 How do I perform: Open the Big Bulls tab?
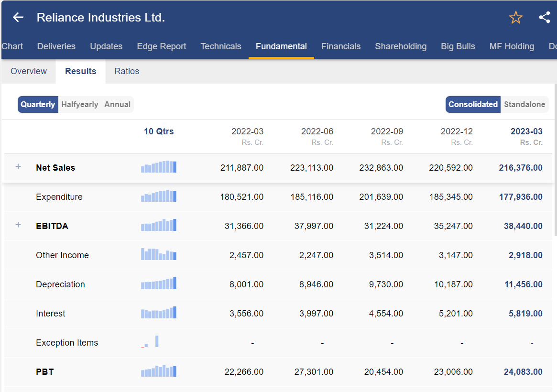458,46
